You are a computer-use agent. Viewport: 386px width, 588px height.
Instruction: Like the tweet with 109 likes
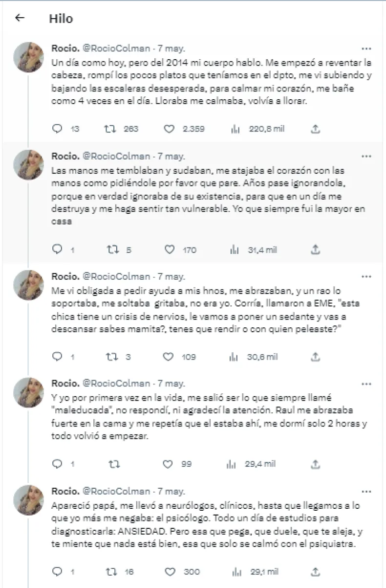click(x=169, y=357)
